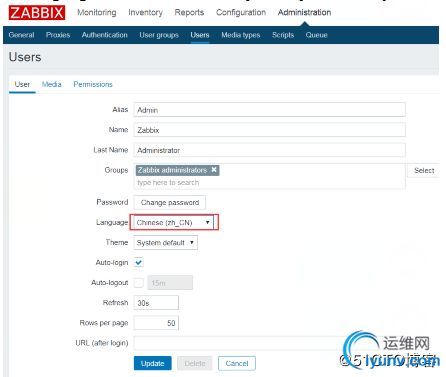Screen dimensions: 446x377
Task: Switch to the Media tab
Action: click(51, 84)
